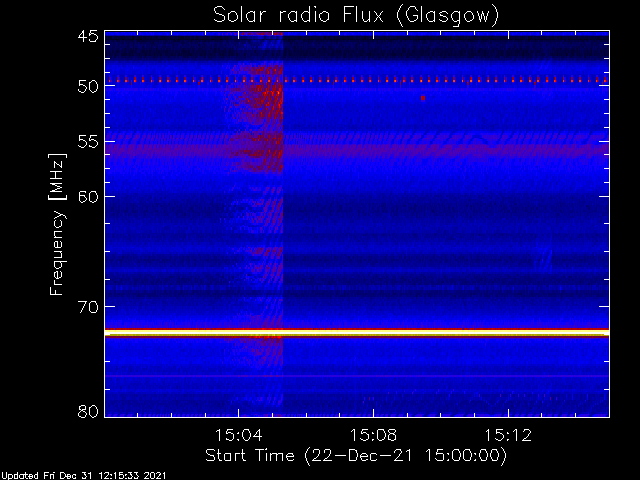Image resolution: width=640 pixels, height=480 pixels.
Task: Click the 15:04 time tick label
Action: 238,435
